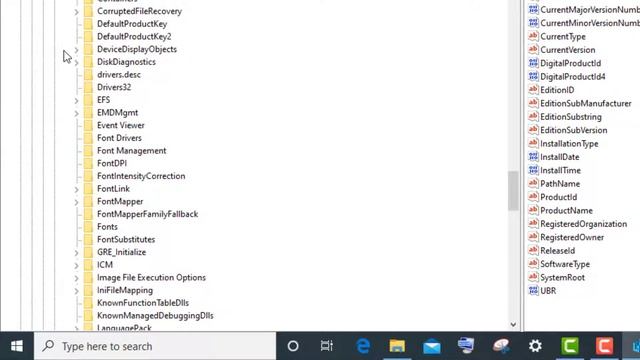The height and width of the screenshot is (360, 640).
Task: Click the Font Drivers folder icon
Action: pos(88,138)
